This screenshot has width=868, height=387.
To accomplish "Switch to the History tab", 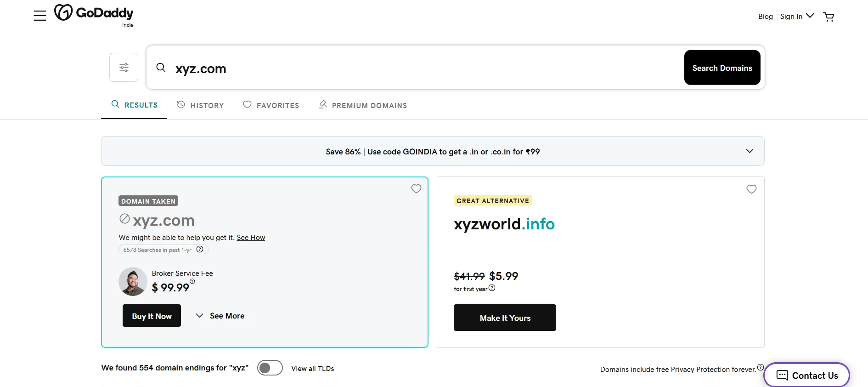I will (x=200, y=105).
